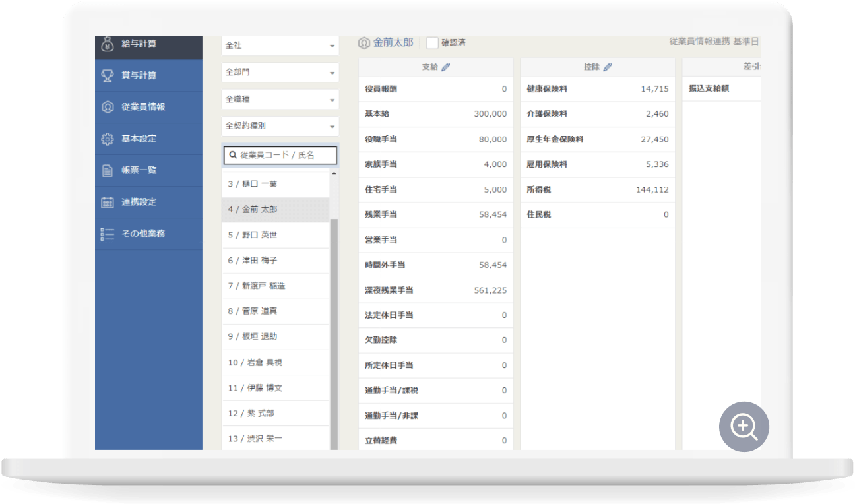Click the 給与計算 money bag icon
855x504 pixels.
point(108,44)
